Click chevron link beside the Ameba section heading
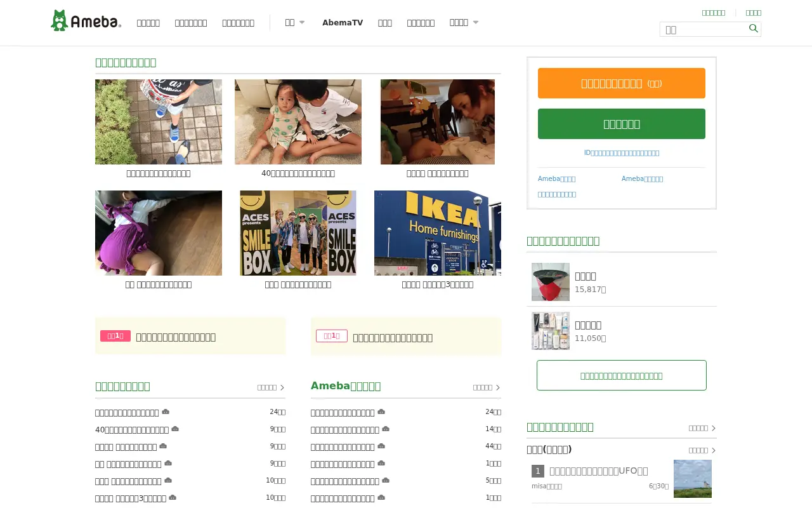Image resolution: width=812 pixels, height=508 pixels. [x=487, y=387]
